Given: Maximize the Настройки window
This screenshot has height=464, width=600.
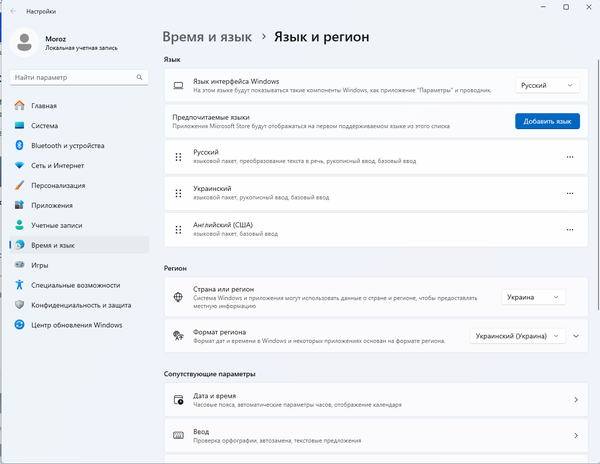Looking at the screenshot, I should (x=566, y=7).
